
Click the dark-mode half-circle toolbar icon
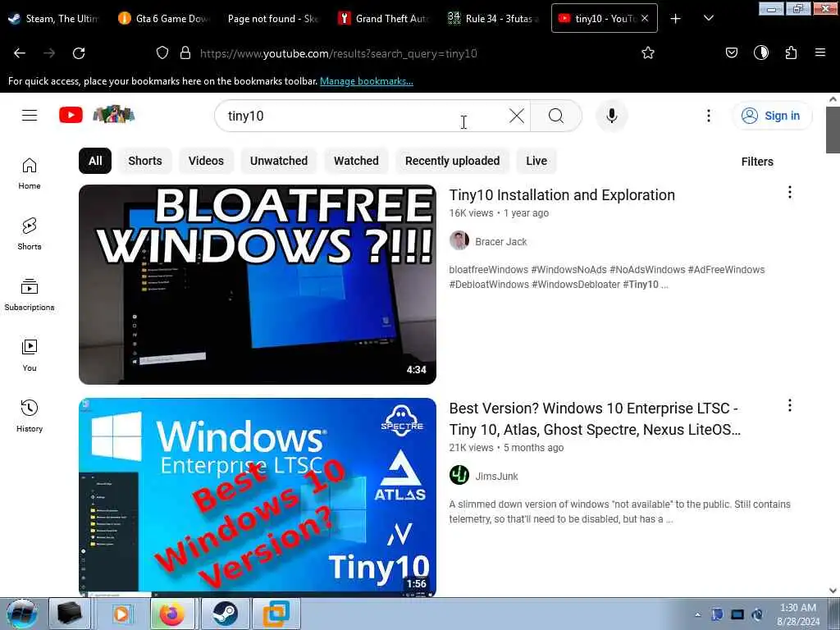760,52
